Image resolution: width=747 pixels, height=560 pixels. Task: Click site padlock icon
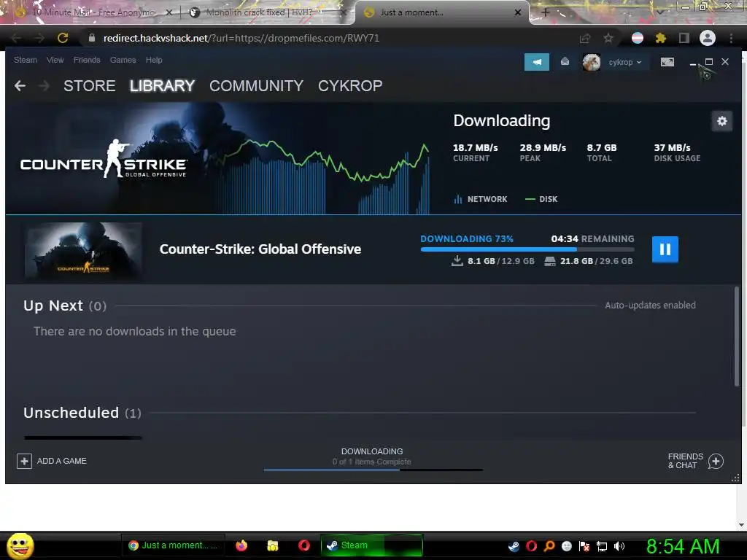click(92, 38)
